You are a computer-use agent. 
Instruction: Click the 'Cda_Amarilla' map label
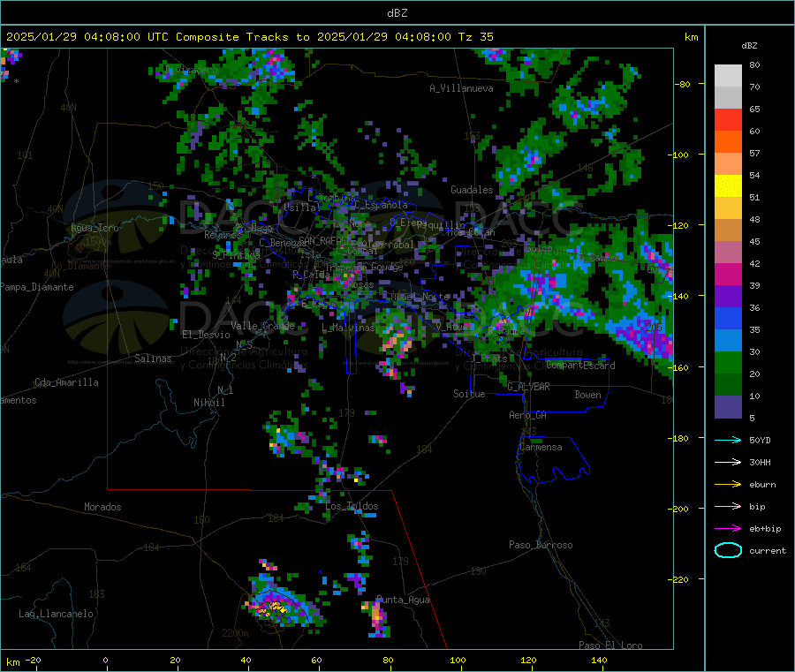tap(66, 382)
